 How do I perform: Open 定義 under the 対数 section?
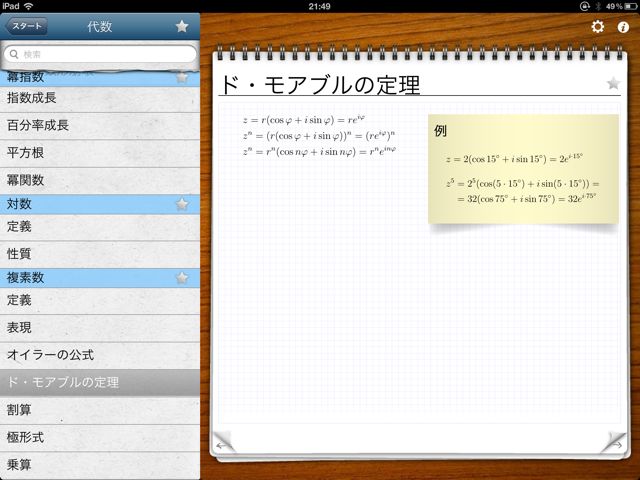(100, 227)
